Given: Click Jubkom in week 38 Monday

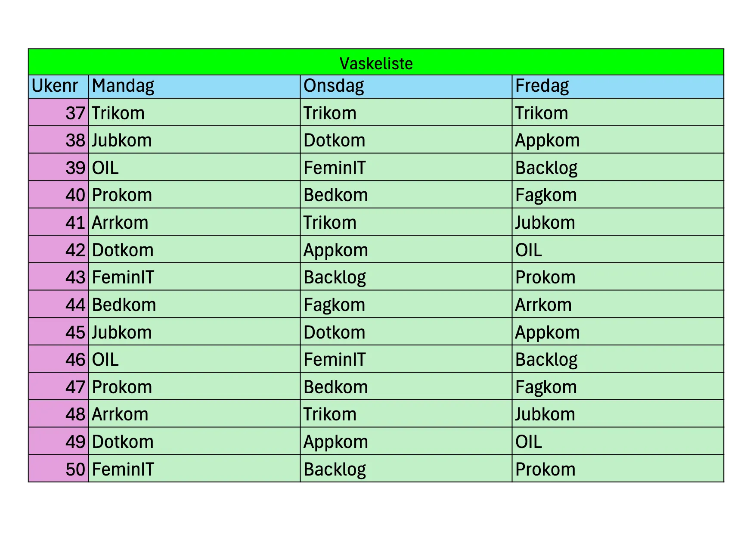Looking at the screenshot, I should click(122, 140).
